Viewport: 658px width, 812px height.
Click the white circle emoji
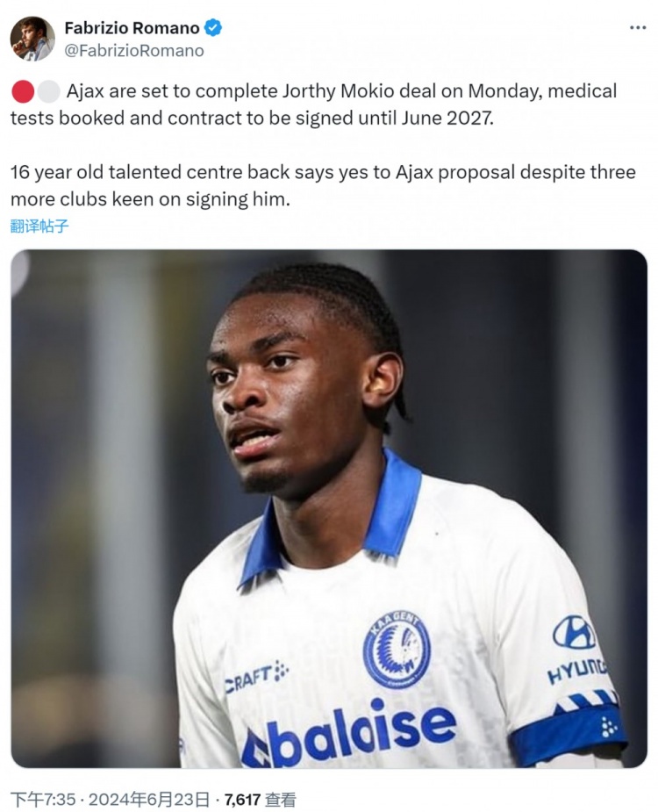[x=48, y=91]
